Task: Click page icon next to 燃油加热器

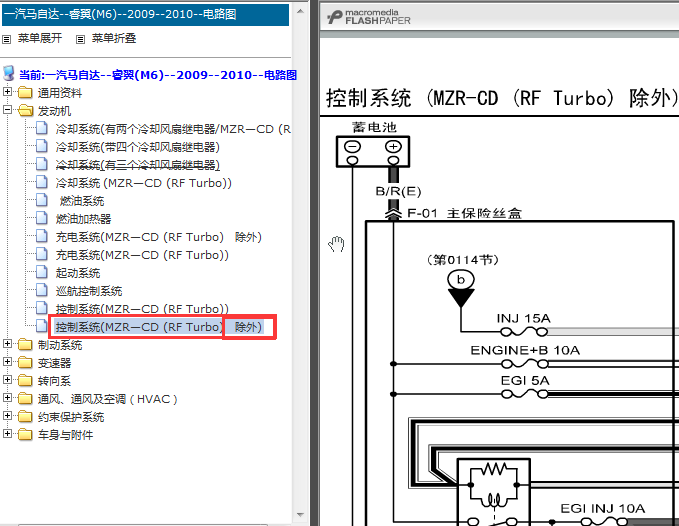Action: [42, 218]
